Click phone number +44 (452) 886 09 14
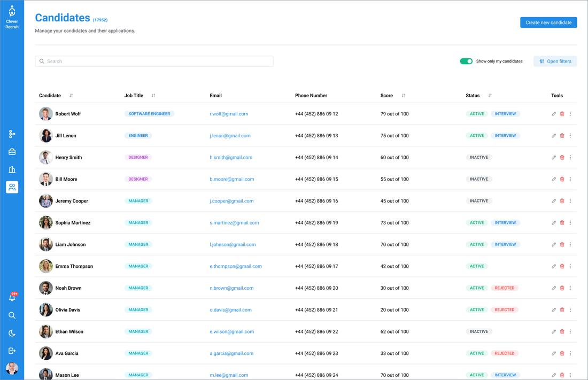The image size is (588, 380). 316,158
